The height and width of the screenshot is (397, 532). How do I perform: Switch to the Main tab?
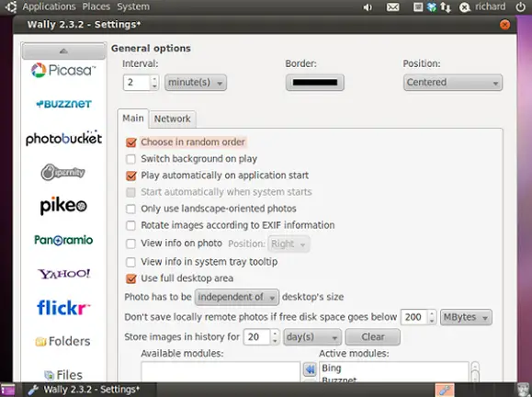click(x=133, y=118)
